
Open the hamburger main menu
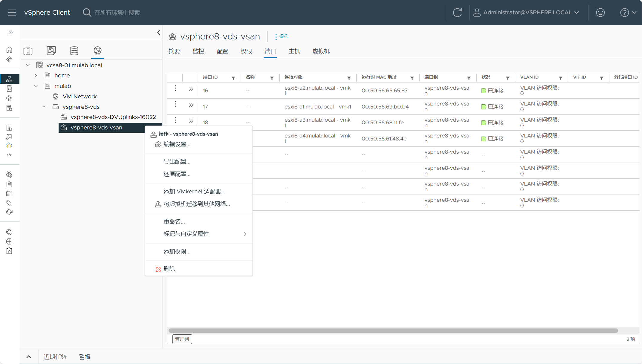click(x=12, y=13)
